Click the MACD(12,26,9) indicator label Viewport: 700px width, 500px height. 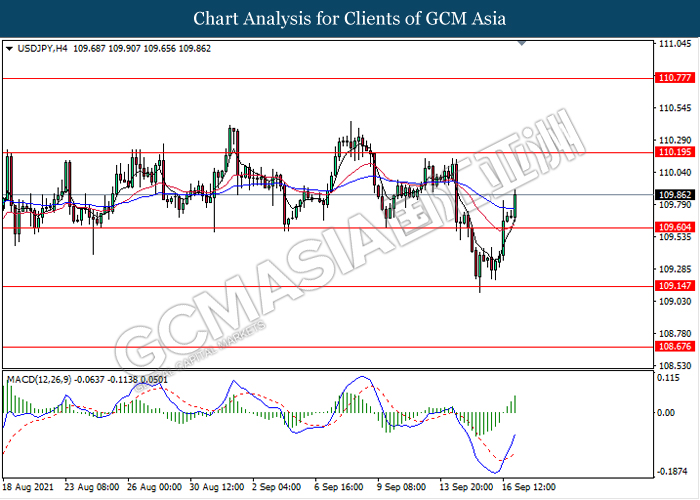tap(39, 380)
